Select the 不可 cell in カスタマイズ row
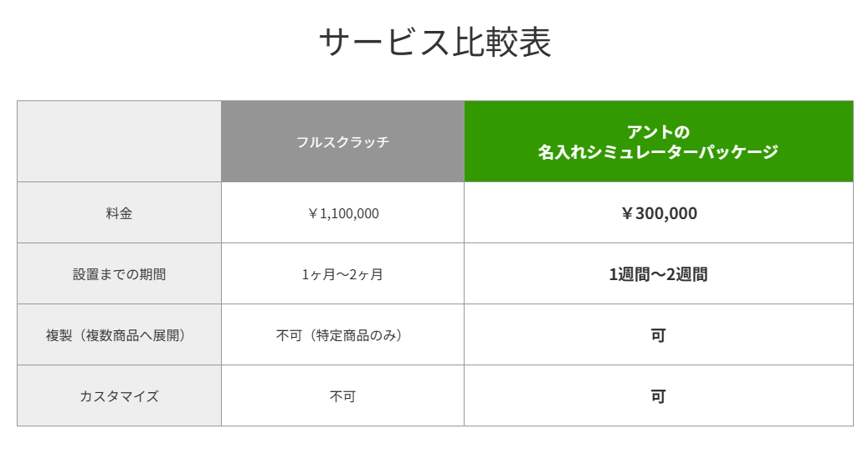This screenshot has width=868, height=449. coord(342,396)
